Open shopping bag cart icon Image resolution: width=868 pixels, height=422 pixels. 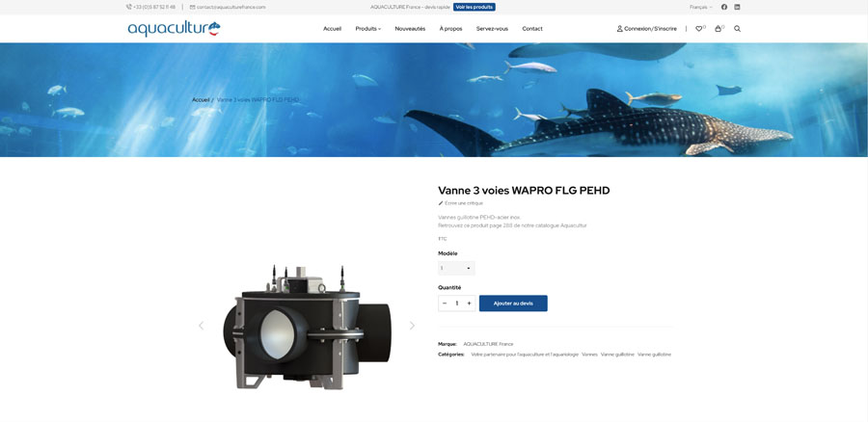coord(718,29)
